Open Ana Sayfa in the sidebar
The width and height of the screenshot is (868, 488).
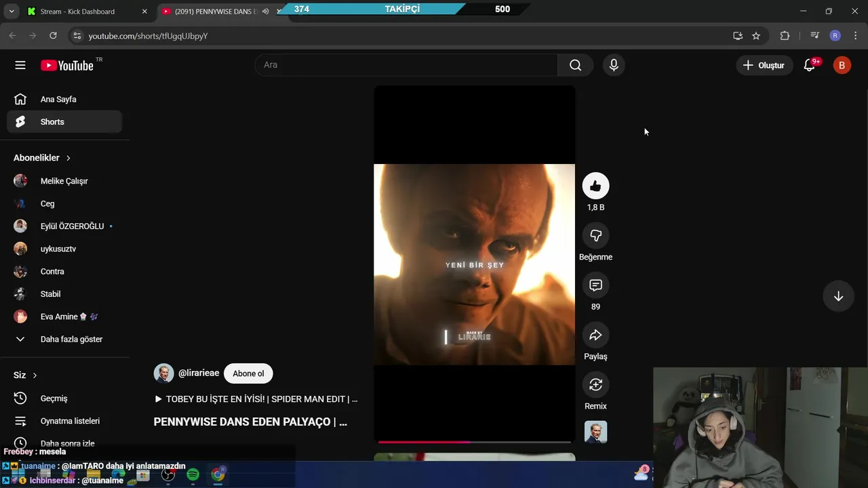coord(64,100)
